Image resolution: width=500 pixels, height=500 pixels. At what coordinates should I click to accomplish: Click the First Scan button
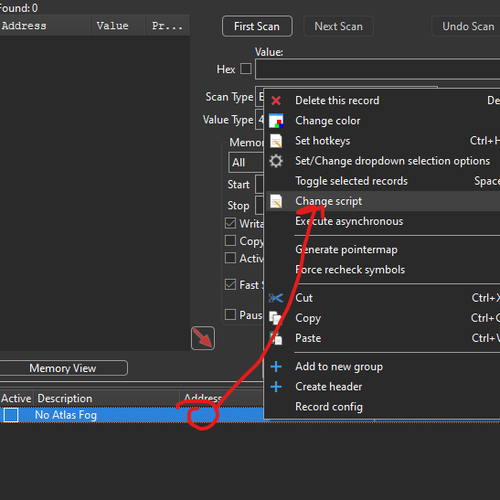pyautogui.click(x=257, y=26)
